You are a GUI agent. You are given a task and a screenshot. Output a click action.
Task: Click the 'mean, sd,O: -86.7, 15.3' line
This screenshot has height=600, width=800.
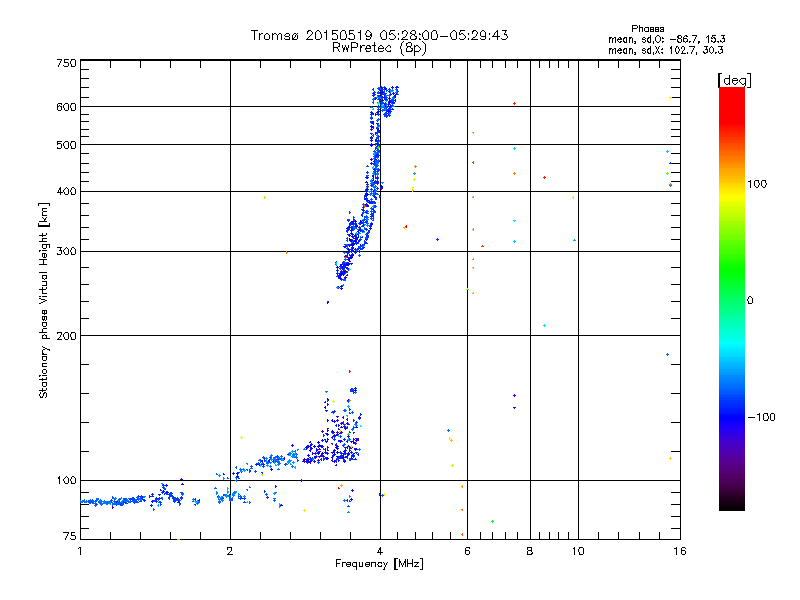click(x=666, y=39)
